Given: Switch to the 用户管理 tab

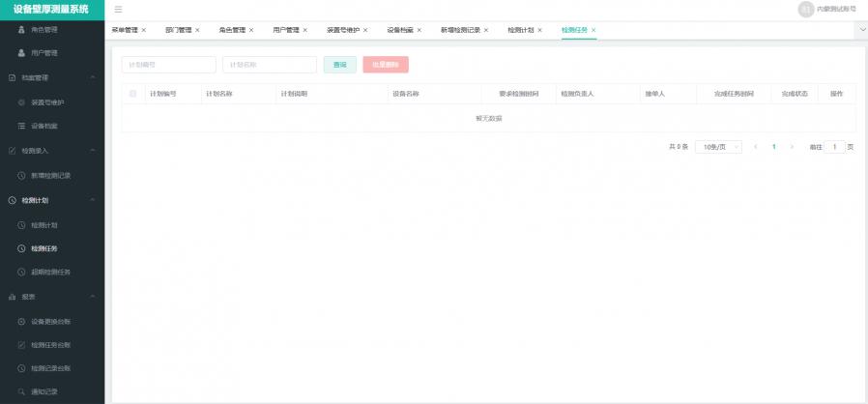Looking at the screenshot, I should pos(285,30).
